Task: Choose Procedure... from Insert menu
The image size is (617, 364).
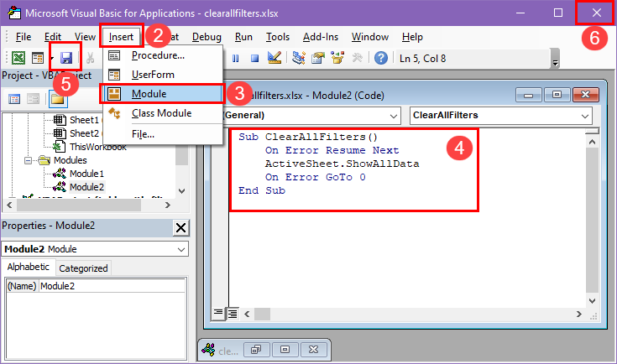Action: (163, 55)
